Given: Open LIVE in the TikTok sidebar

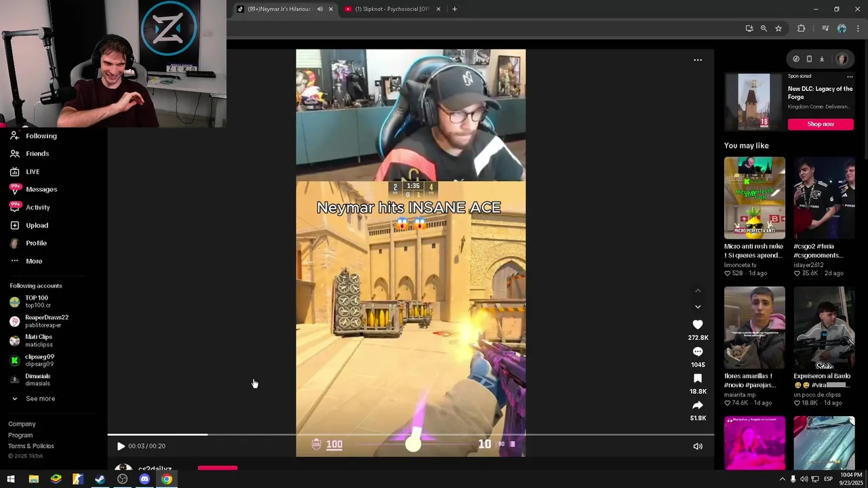Looking at the screenshot, I should 33,171.
